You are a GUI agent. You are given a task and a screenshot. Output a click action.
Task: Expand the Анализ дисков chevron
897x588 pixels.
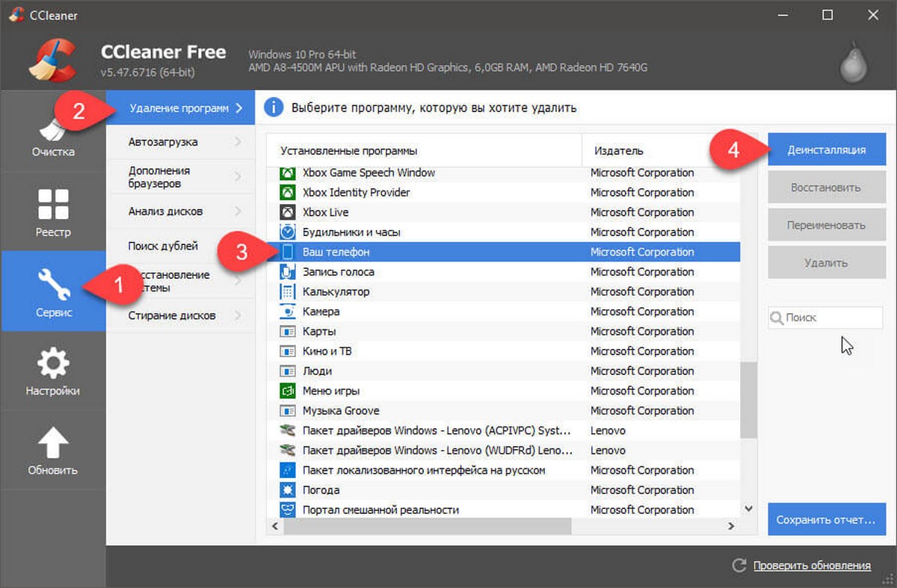click(238, 211)
